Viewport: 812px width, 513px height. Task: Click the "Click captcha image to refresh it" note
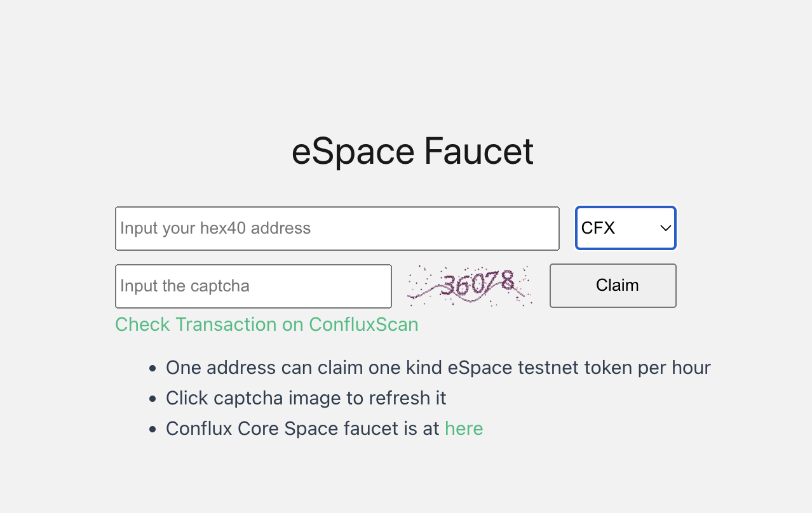[x=306, y=398]
